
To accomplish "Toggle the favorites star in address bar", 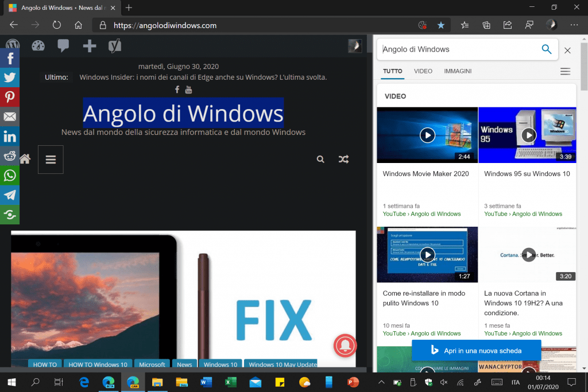I will coord(440,25).
